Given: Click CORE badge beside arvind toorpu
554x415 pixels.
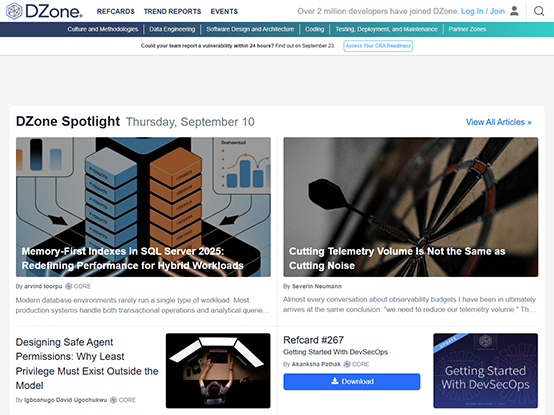Looking at the screenshot, I should coord(78,286).
